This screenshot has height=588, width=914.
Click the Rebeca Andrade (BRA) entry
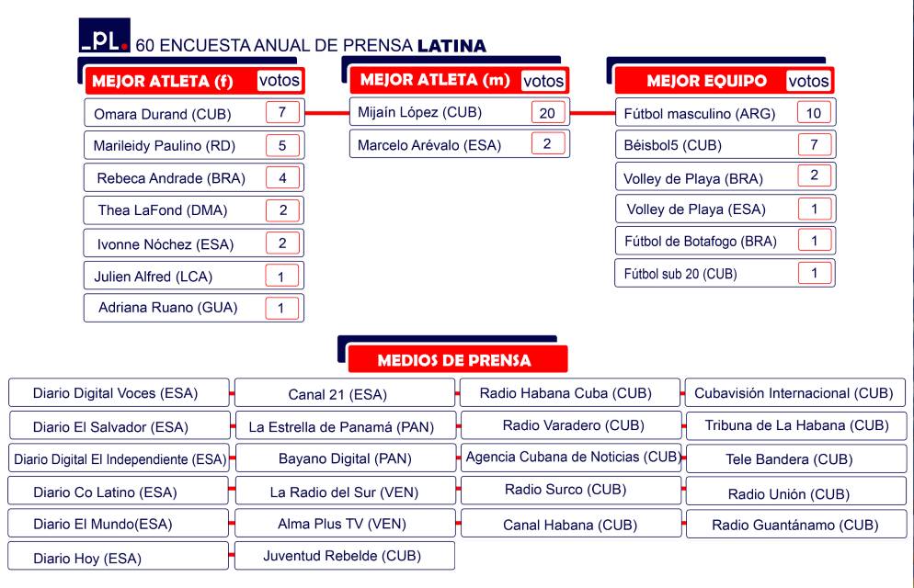166,178
